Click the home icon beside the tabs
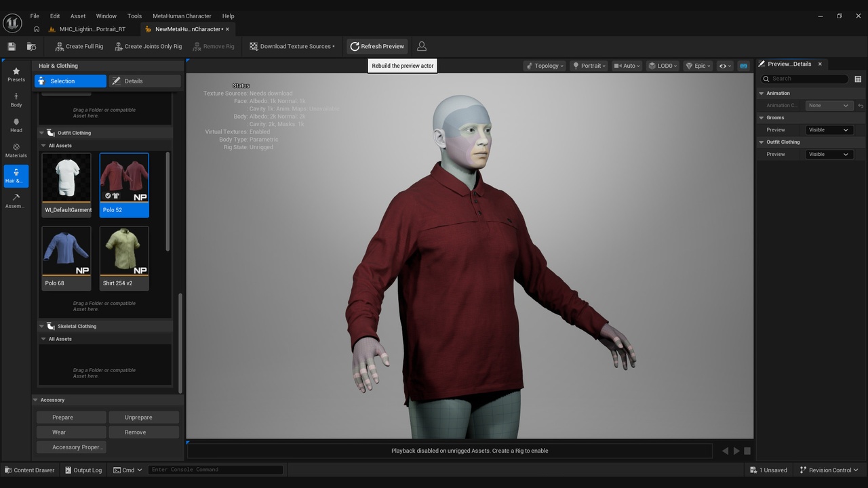Image resolution: width=868 pixels, height=488 pixels. [37, 29]
